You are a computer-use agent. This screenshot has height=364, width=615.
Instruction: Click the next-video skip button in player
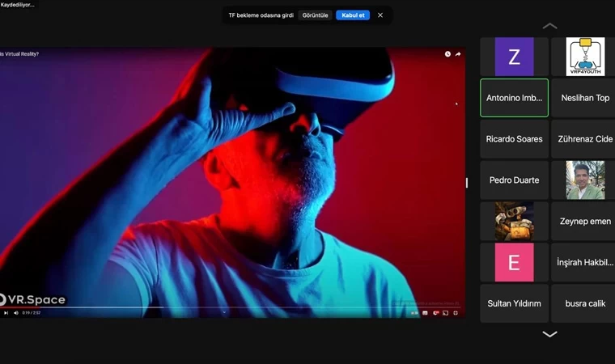[x=6, y=312]
